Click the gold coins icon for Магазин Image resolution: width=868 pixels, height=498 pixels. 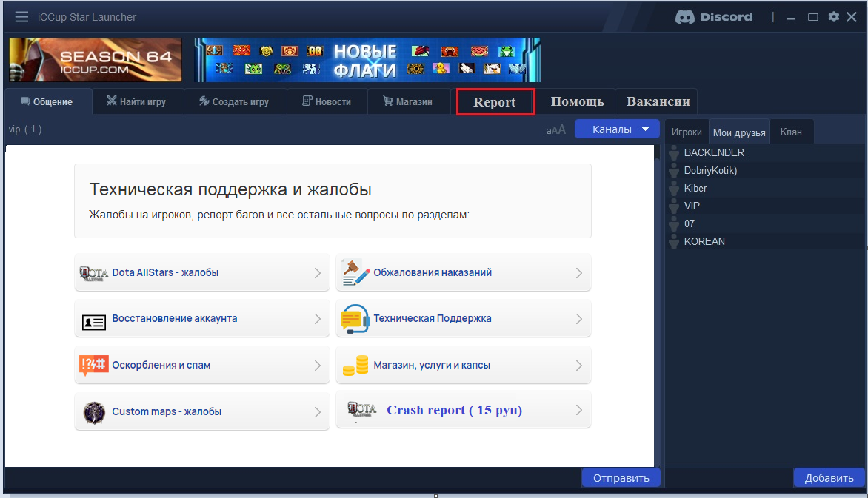coord(355,366)
